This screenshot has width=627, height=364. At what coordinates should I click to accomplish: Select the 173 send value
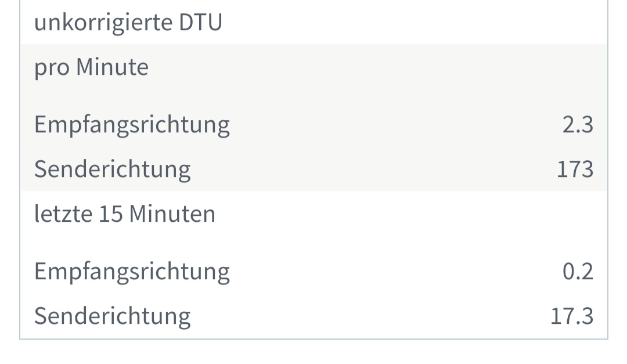click(x=575, y=169)
